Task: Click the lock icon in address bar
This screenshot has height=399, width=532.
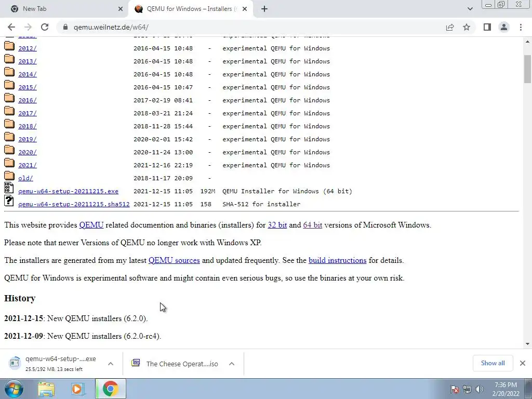Action: [x=65, y=27]
